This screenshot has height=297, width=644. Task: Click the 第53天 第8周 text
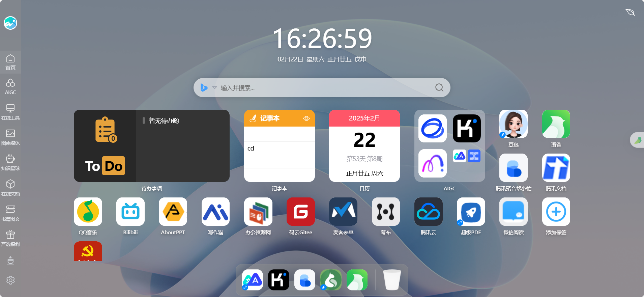pyautogui.click(x=364, y=159)
